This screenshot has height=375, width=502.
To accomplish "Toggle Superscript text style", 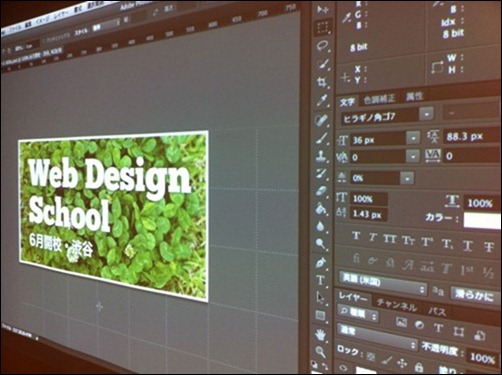I will (427, 242).
